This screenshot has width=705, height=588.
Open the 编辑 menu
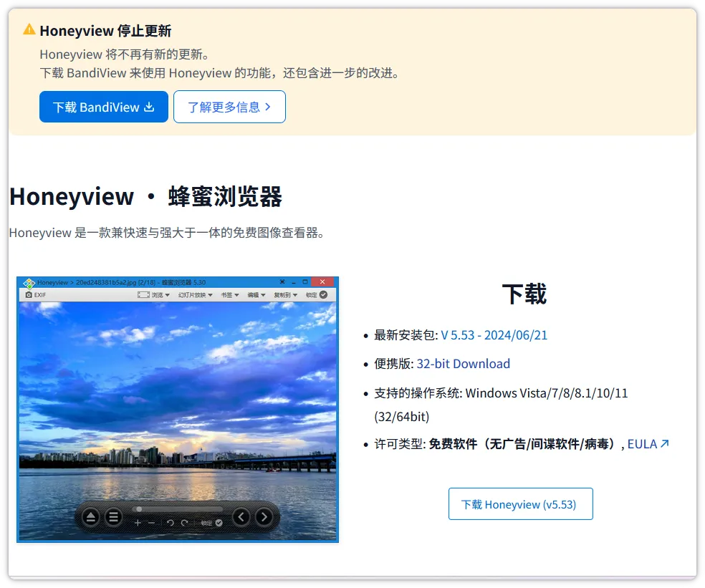[256, 295]
